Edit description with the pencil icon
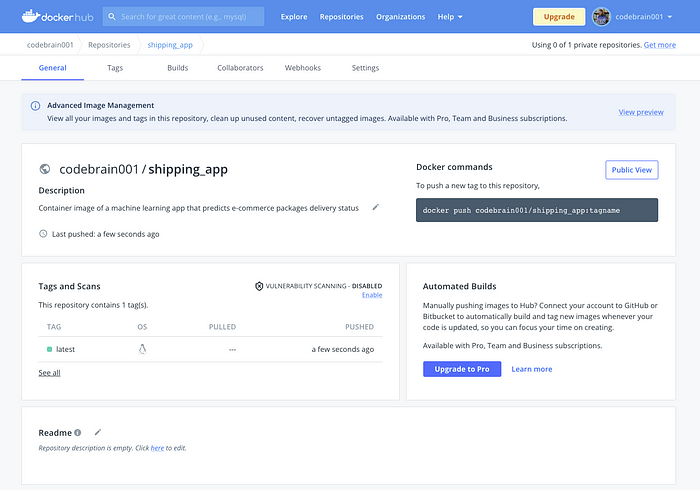 point(375,207)
